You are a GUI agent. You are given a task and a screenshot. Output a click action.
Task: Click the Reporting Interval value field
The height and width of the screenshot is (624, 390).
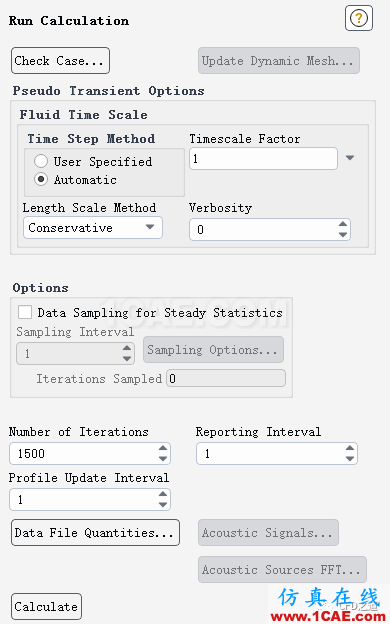(271, 454)
